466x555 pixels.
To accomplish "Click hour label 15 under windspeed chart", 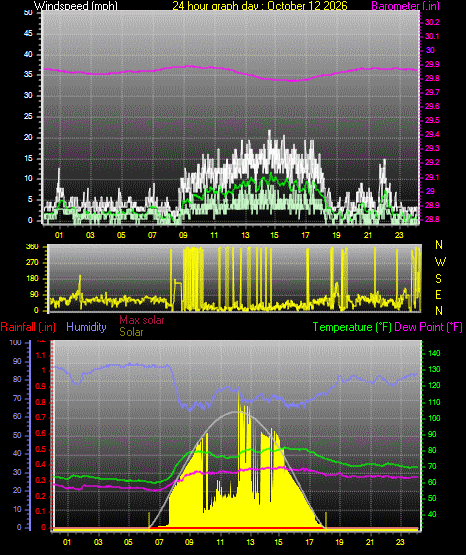I will (275, 235).
